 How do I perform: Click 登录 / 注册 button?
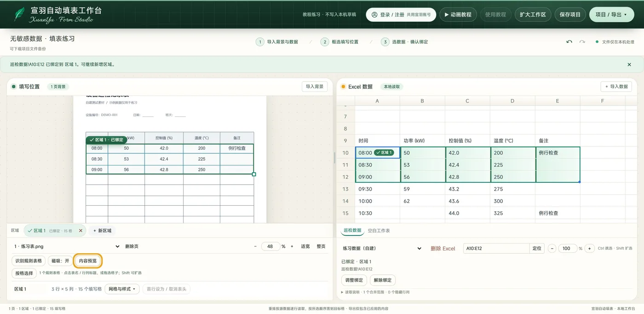[401, 14]
